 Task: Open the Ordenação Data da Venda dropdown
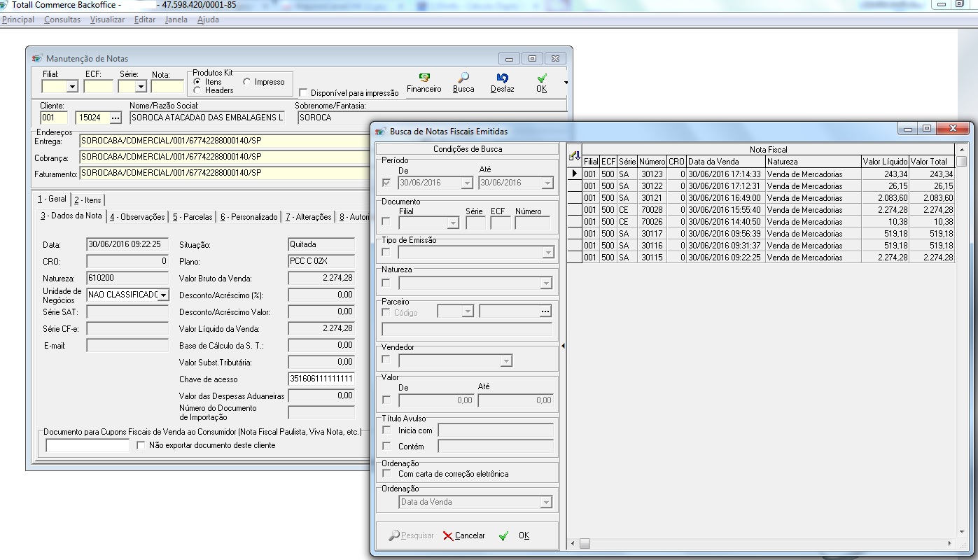coord(546,502)
